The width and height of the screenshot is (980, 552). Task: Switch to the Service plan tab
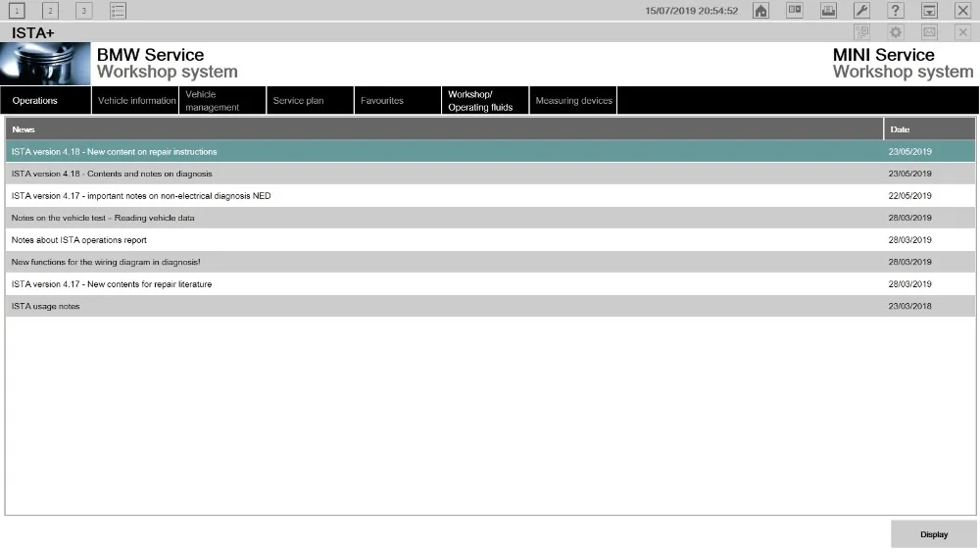coord(310,101)
